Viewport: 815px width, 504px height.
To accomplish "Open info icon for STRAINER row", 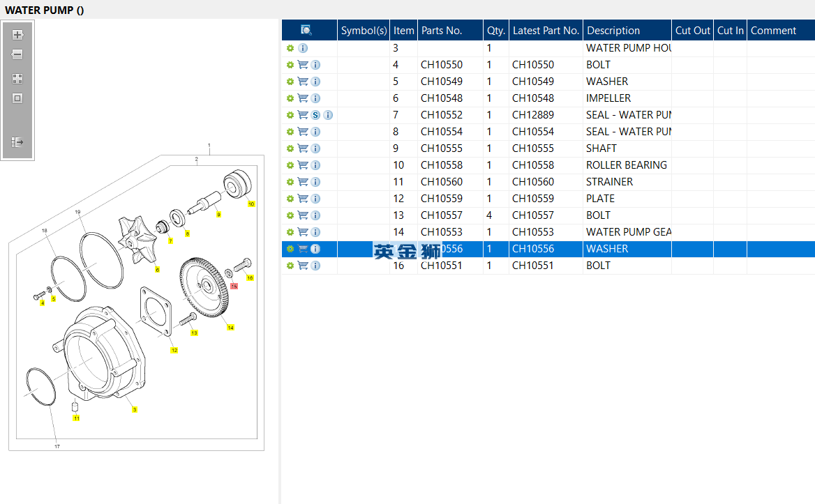I will point(315,182).
